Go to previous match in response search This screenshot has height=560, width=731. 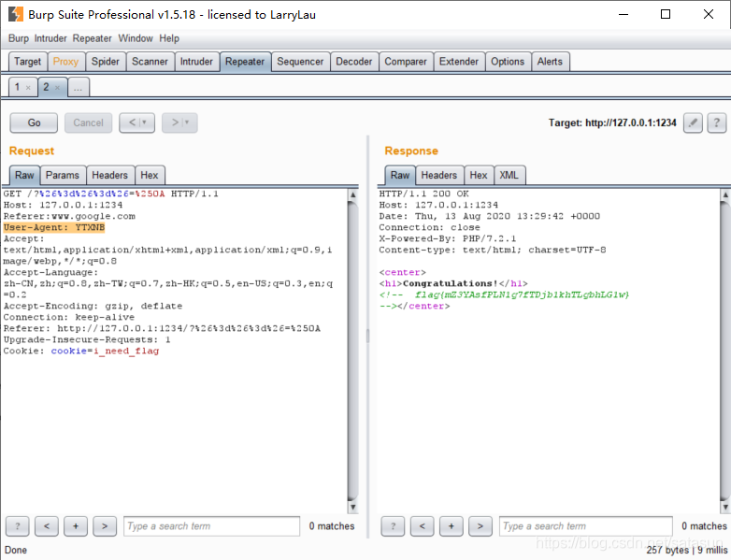pos(423,526)
